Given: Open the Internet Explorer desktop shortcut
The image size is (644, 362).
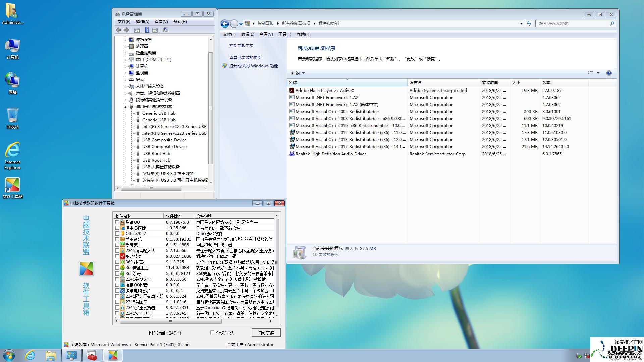Looking at the screenshot, I should pyautogui.click(x=13, y=156).
